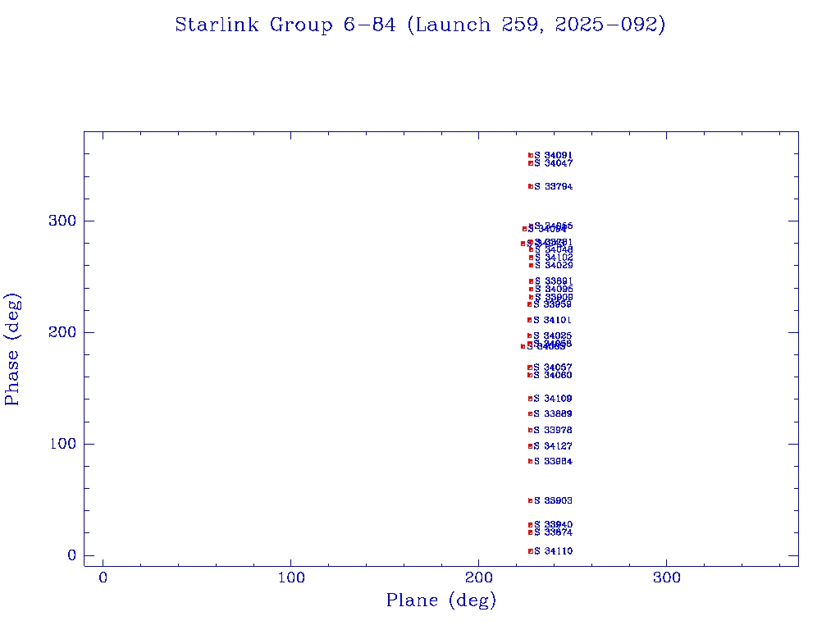Click the red marker for S 33978
The height and width of the screenshot is (630, 840).
[x=531, y=430]
